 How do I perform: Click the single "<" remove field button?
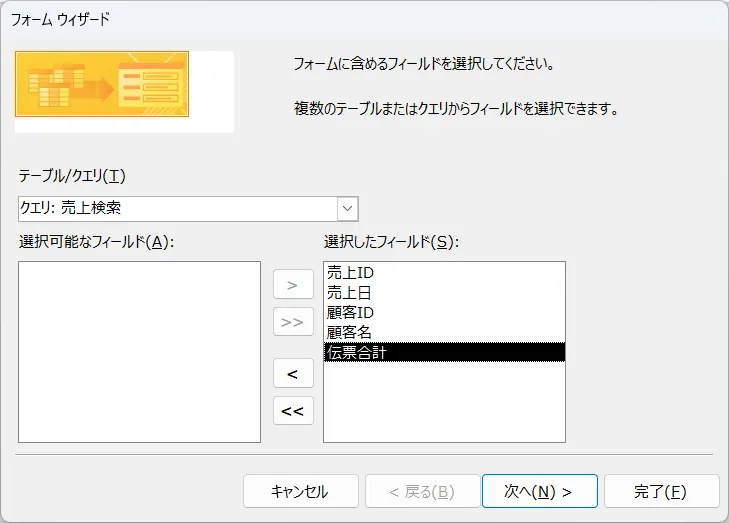click(293, 373)
